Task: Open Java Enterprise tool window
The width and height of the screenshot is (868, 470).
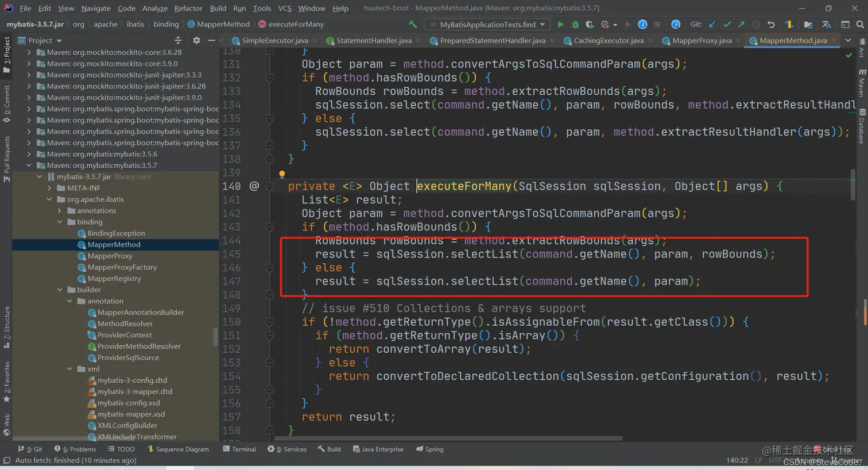Action: [378, 449]
